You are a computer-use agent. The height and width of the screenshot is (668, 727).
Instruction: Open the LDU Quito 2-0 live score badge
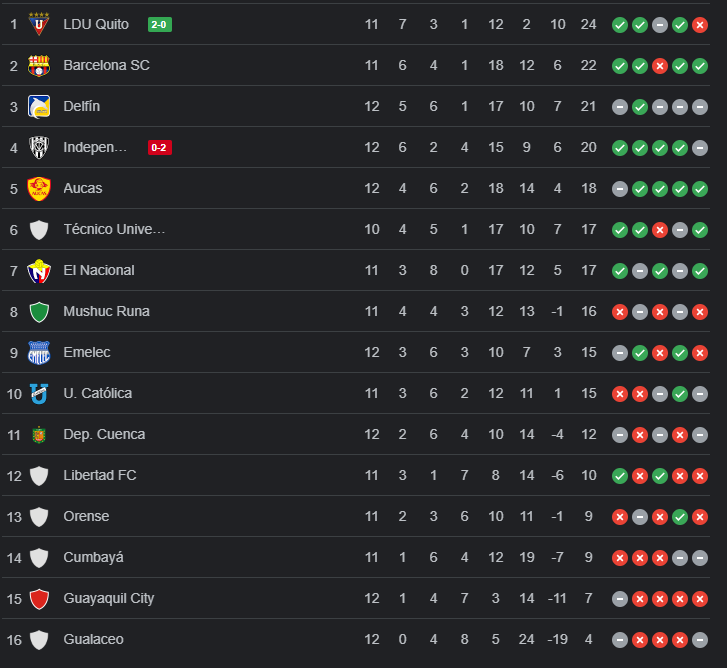coord(159,24)
